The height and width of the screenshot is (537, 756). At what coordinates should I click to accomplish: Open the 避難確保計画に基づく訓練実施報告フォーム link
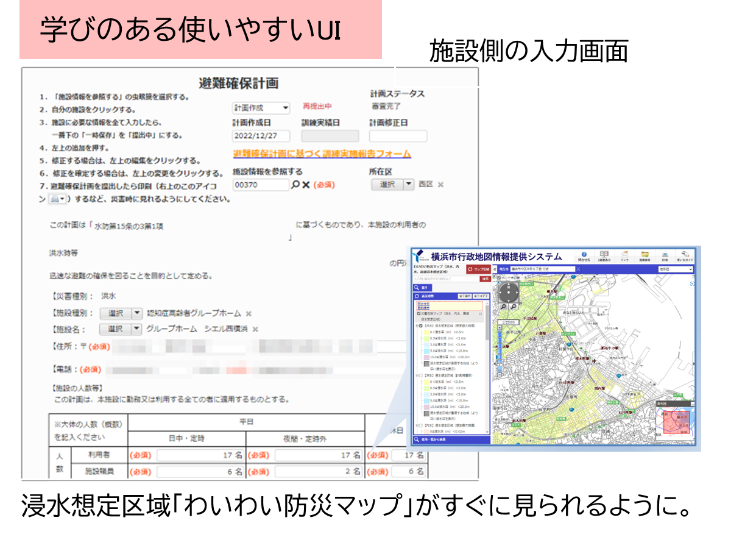[x=322, y=154]
